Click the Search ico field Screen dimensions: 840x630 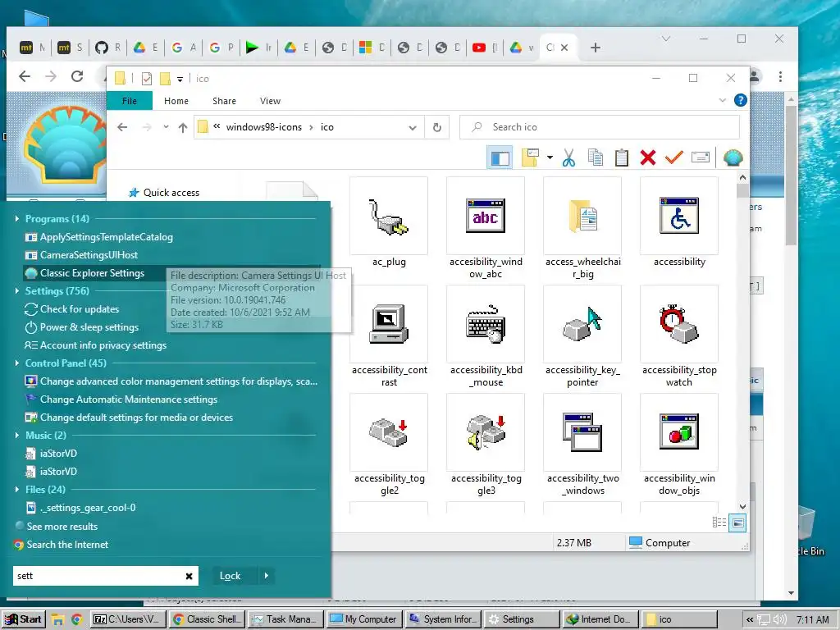(600, 127)
